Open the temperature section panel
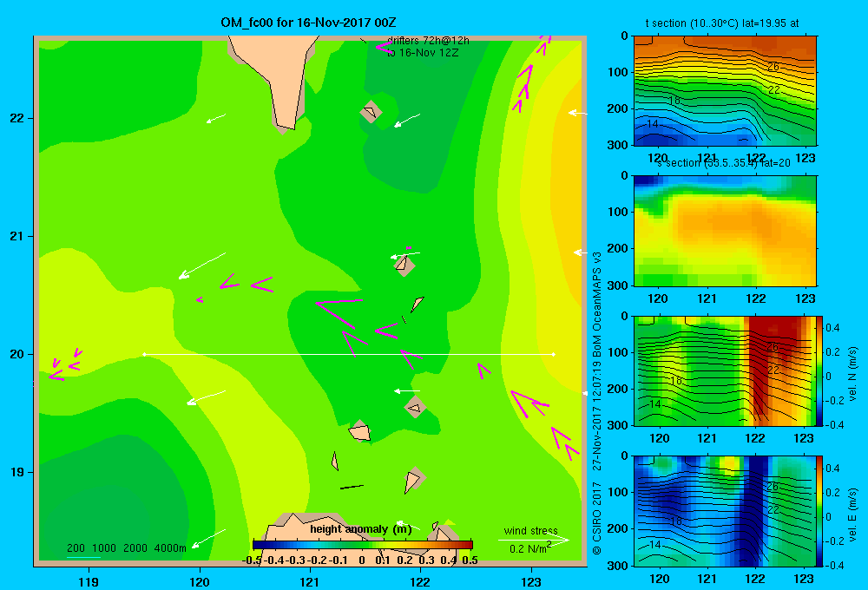 coord(725,91)
